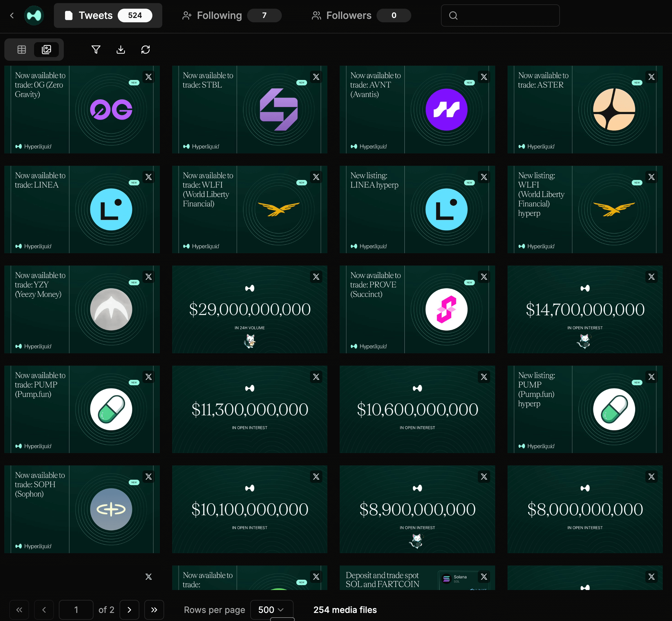Select the Tweets tab
The width and height of the screenshot is (672, 621).
[x=108, y=15]
